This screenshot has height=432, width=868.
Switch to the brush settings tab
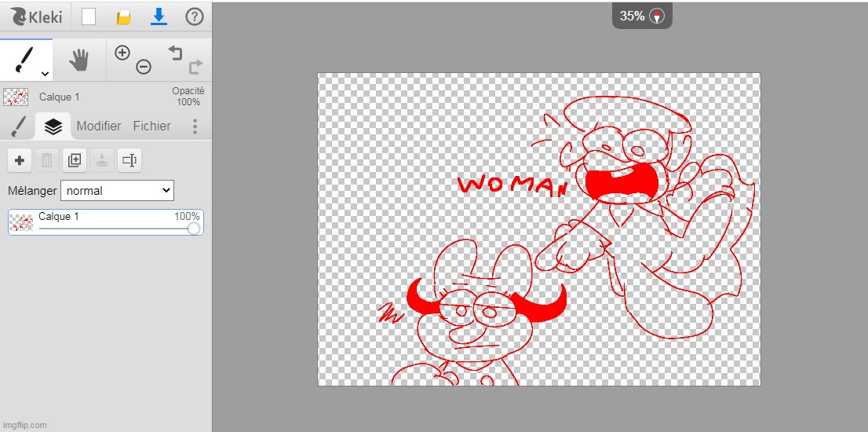coord(18,126)
